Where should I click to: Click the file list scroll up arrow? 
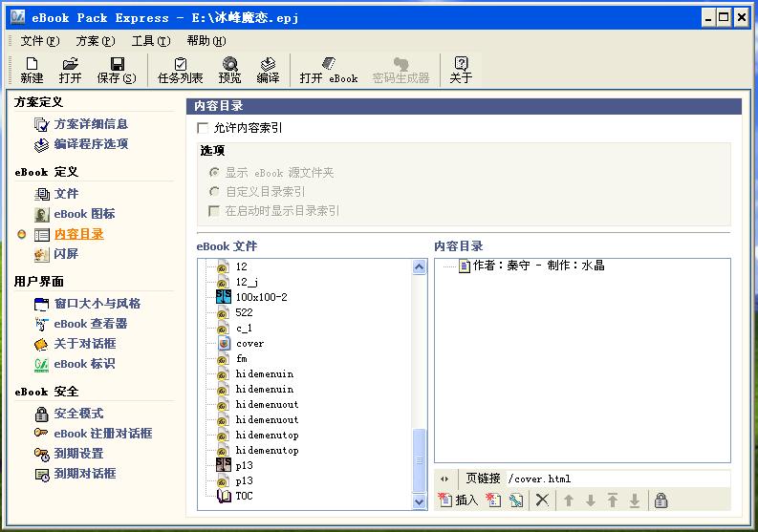(x=419, y=266)
